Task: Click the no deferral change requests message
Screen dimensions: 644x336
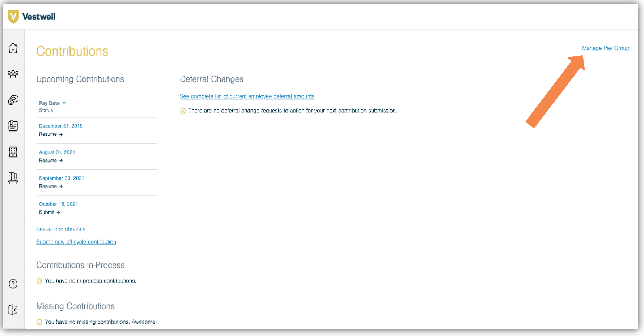Action: [293, 111]
